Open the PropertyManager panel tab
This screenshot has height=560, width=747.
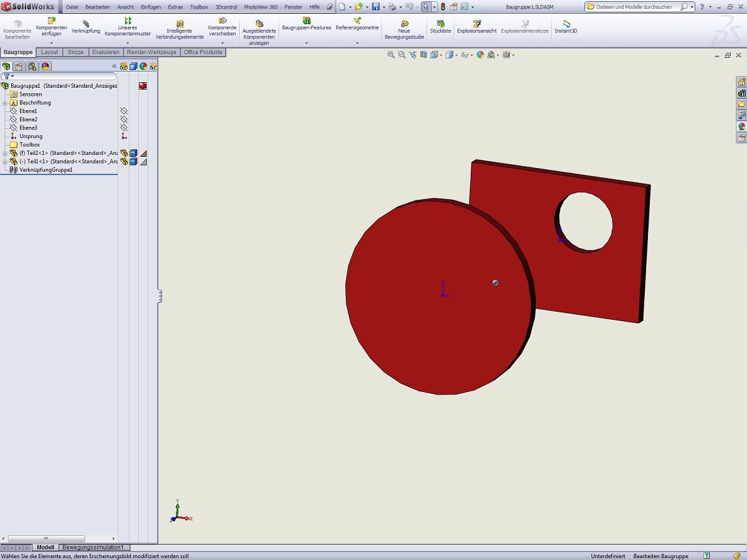coord(19,67)
